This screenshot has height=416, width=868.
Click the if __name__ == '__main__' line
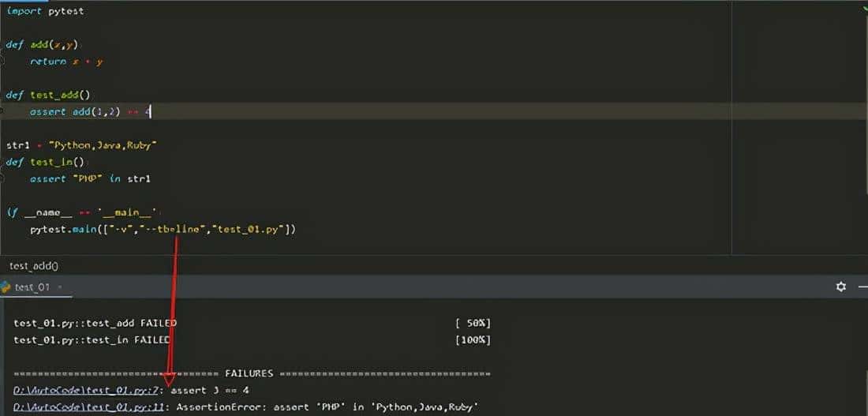tap(83, 212)
